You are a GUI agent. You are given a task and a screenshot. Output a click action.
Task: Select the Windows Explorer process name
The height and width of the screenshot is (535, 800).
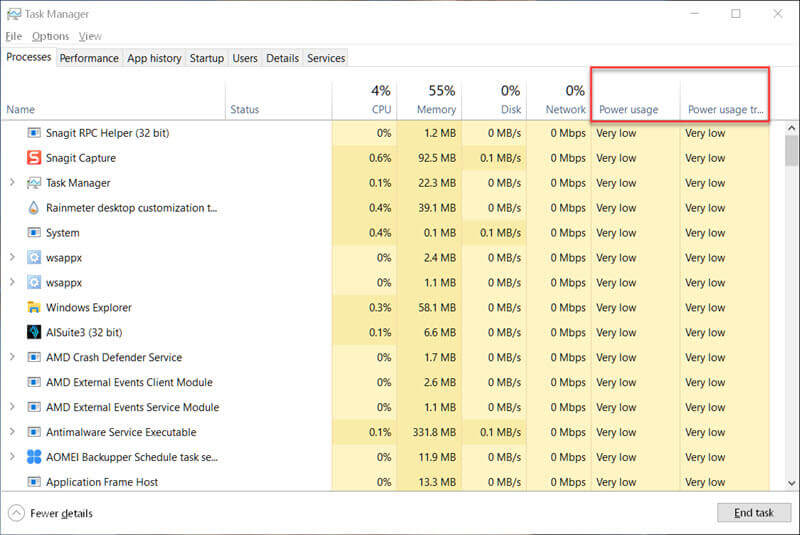[x=89, y=308]
